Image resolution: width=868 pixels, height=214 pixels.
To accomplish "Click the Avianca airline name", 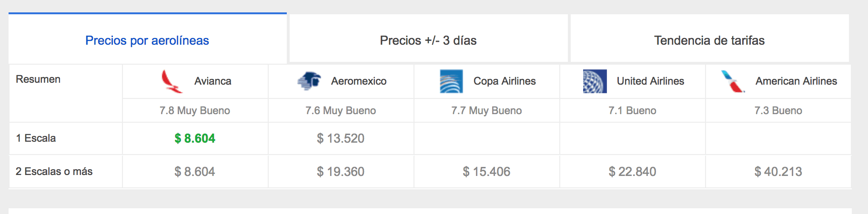I will [213, 81].
